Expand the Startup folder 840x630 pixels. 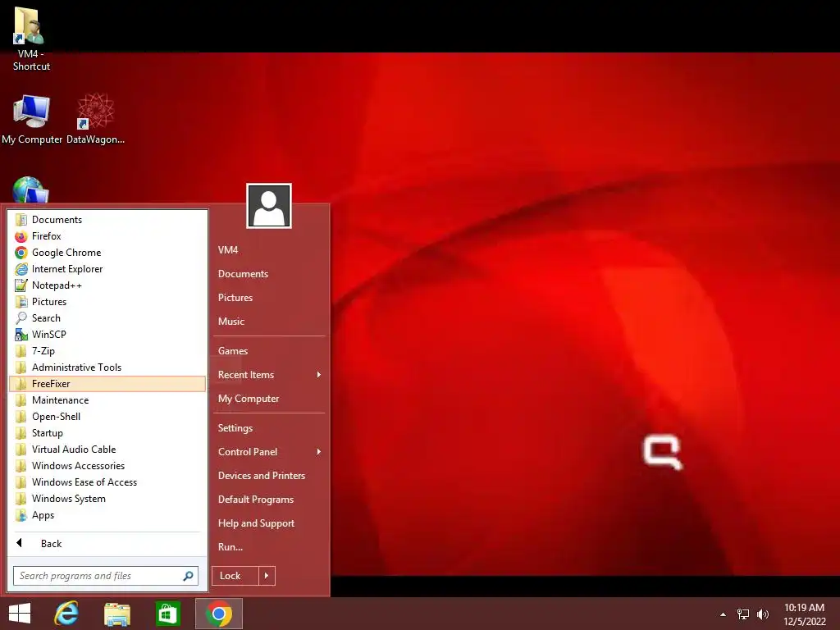tap(107, 433)
